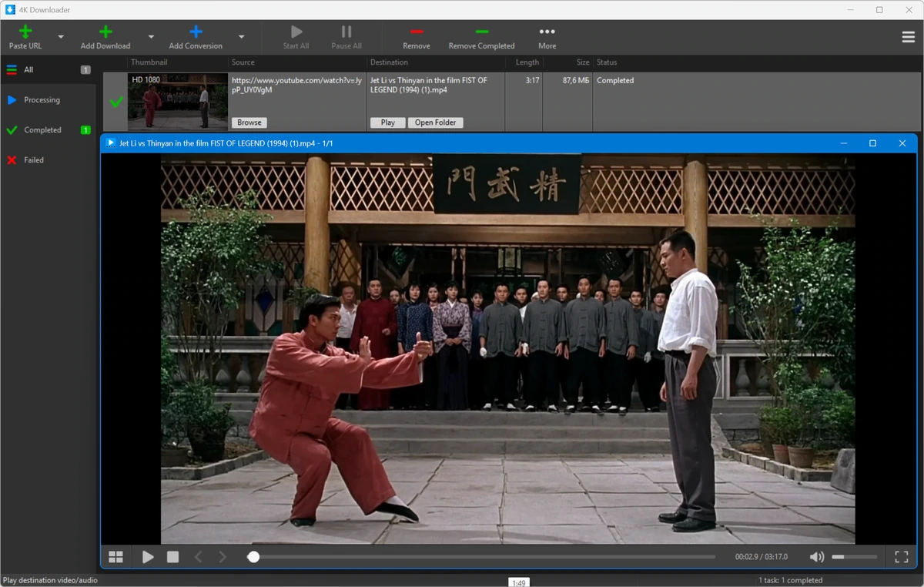Click the green count badge next to Completed
The image size is (924, 587).
[x=85, y=130]
